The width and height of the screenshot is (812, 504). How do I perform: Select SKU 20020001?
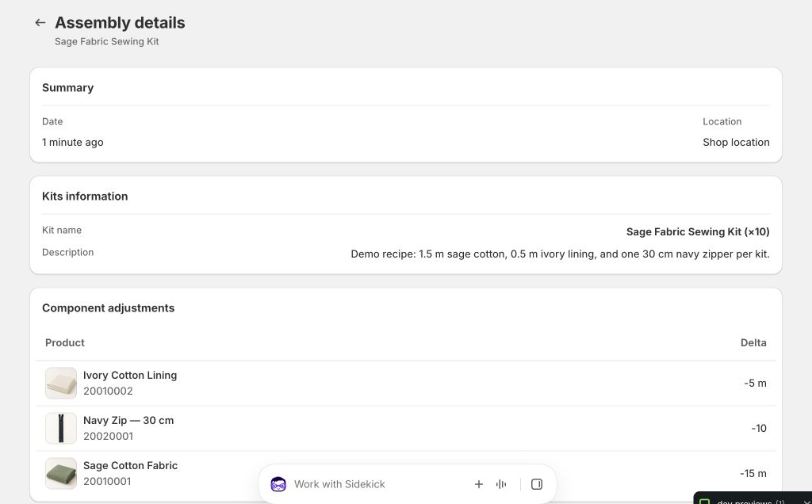coord(108,436)
